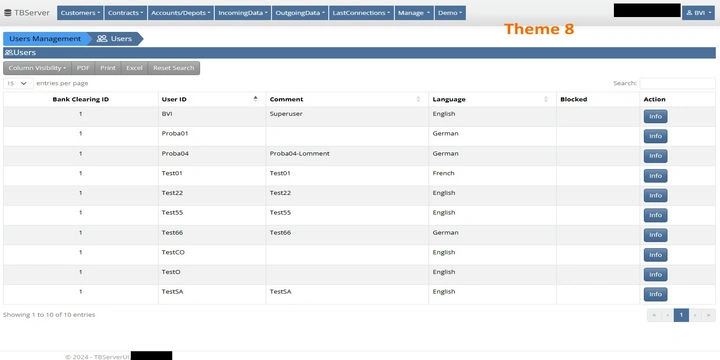The height and width of the screenshot is (360, 720).
Task: Go to Users Management breadcrumb
Action: pos(45,39)
